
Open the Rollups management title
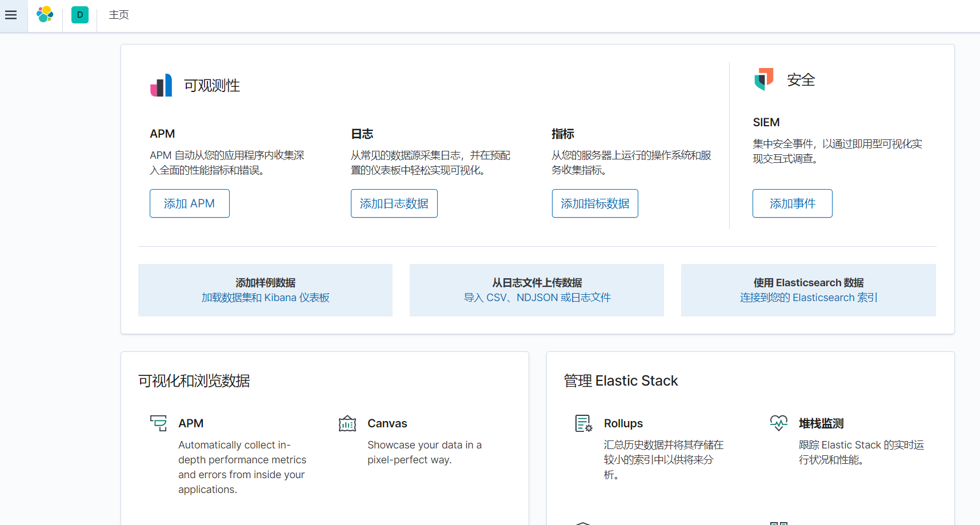pyautogui.click(x=623, y=423)
